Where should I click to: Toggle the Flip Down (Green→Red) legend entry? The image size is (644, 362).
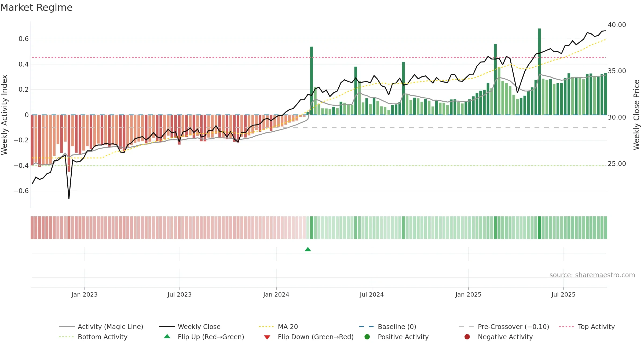309,337
